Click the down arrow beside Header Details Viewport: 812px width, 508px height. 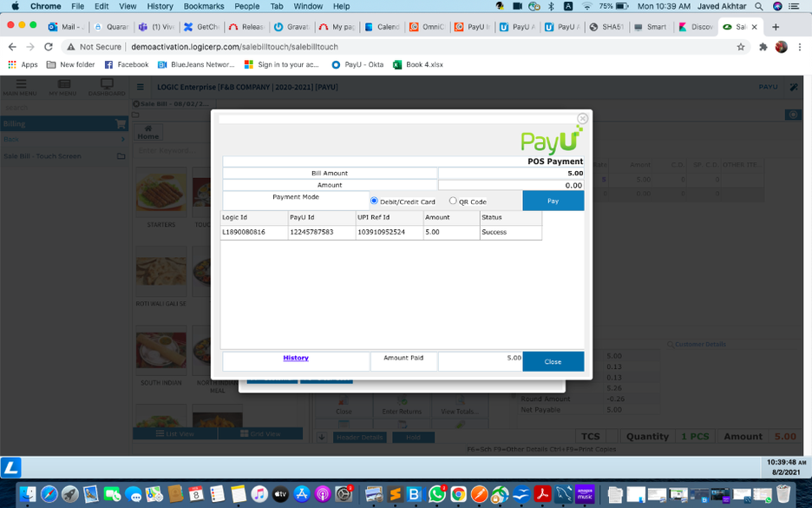coord(322,437)
